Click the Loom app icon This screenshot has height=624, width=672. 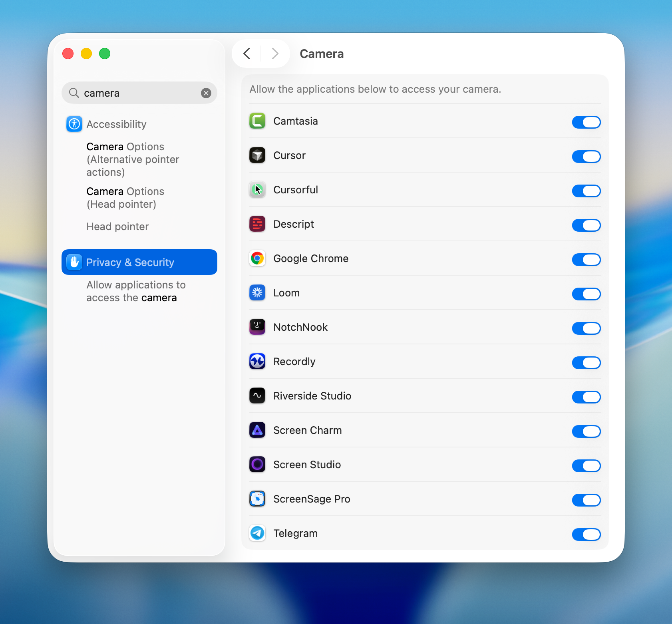257,293
